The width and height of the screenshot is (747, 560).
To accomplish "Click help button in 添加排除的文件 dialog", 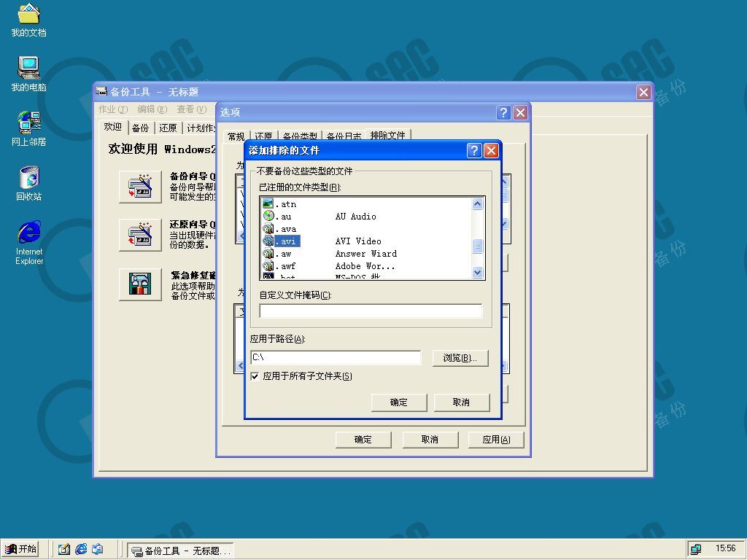I will [x=474, y=150].
